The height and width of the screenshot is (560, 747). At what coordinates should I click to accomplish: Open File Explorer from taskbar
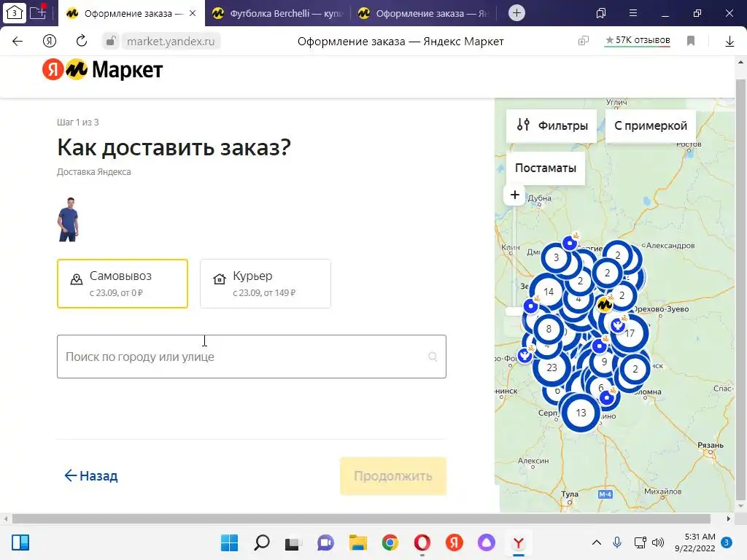(x=357, y=542)
